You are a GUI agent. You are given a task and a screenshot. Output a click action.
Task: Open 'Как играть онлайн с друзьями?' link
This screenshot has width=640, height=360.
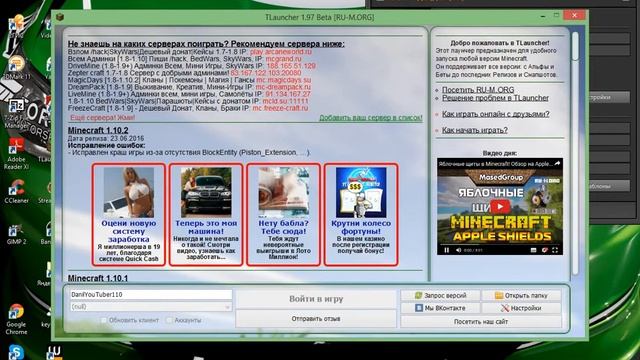496,114
